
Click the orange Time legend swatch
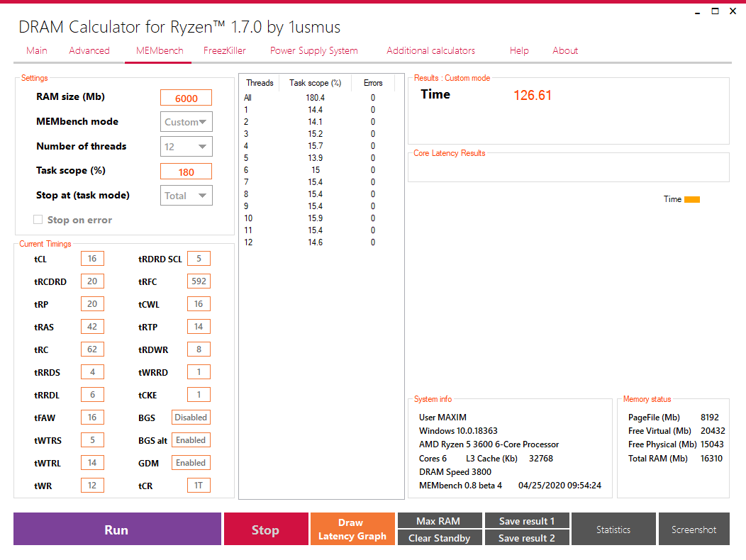[692, 199]
